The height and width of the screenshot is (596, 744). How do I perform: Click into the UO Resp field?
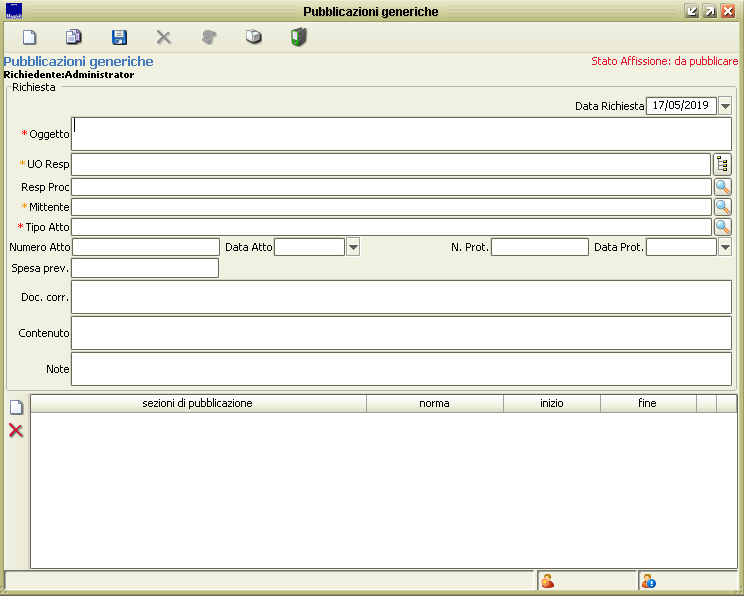(x=391, y=165)
